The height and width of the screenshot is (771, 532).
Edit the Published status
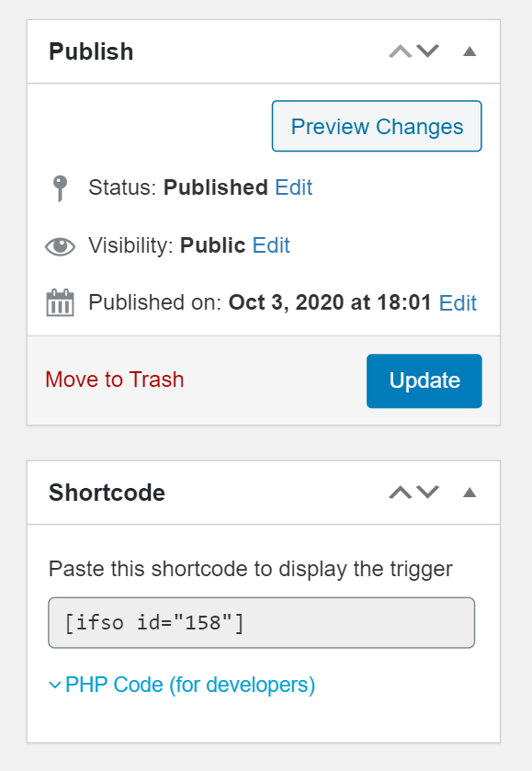(x=293, y=187)
